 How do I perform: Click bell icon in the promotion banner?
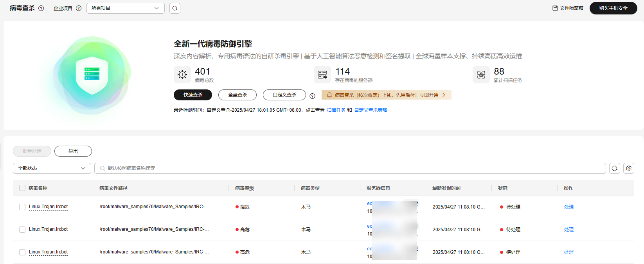pyautogui.click(x=329, y=95)
